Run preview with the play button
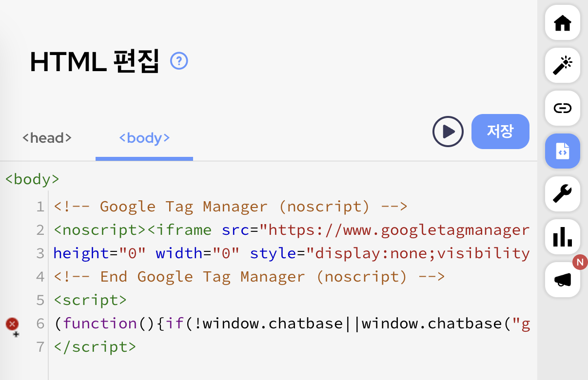Image resolution: width=588 pixels, height=380 pixels. pos(448,132)
